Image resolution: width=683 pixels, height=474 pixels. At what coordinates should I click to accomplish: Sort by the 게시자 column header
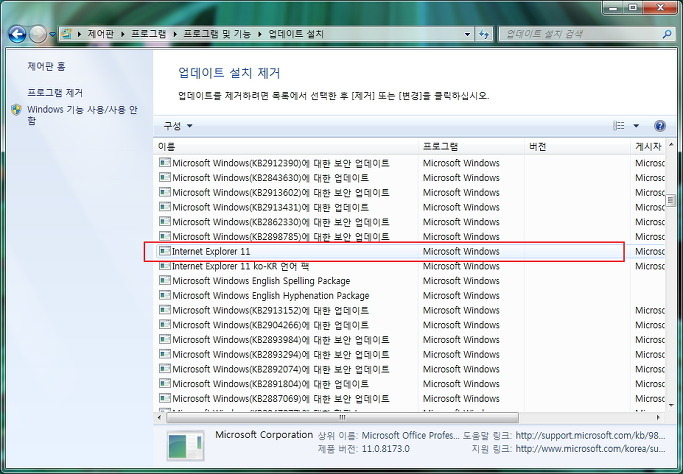[x=648, y=147]
